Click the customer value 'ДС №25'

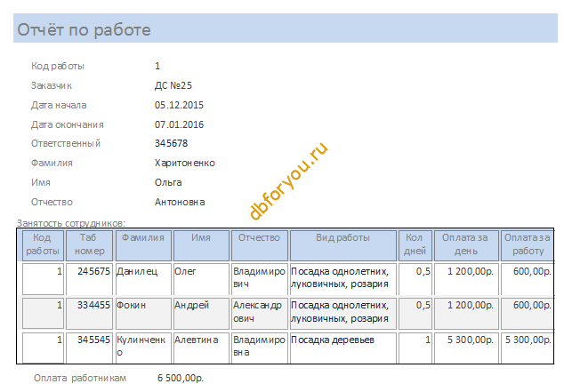click(173, 85)
